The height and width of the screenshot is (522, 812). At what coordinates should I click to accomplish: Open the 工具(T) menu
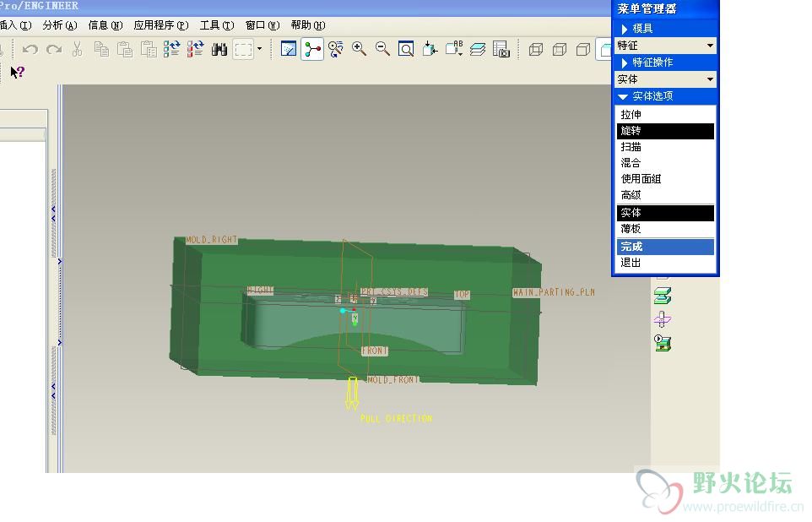pyautogui.click(x=217, y=24)
